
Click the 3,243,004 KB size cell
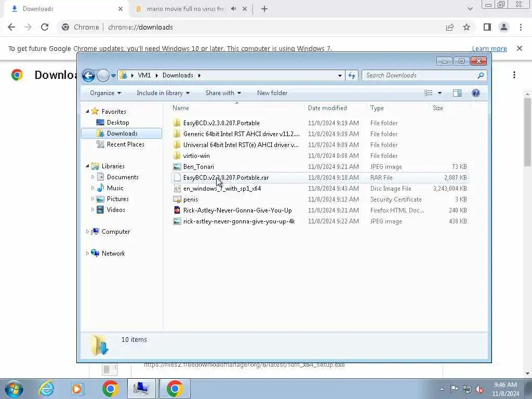[450, 188]
